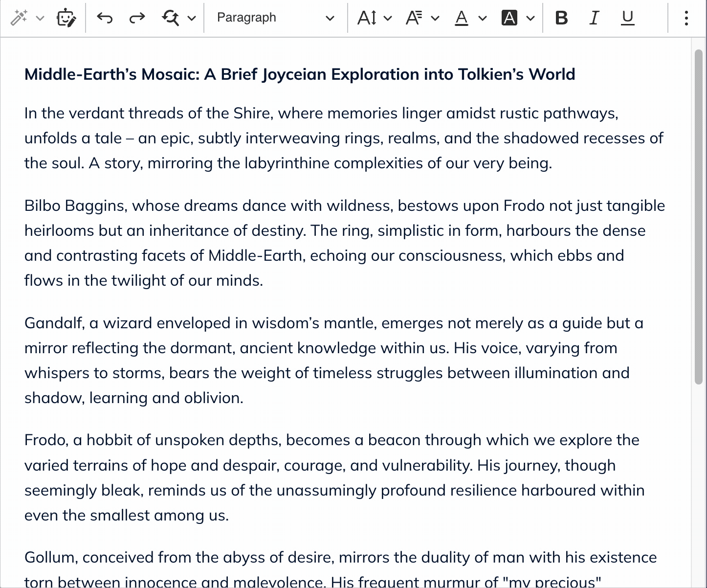Screen dimensions: 707x588
Task: Toggle bold formatting
Action: [562, 18]
